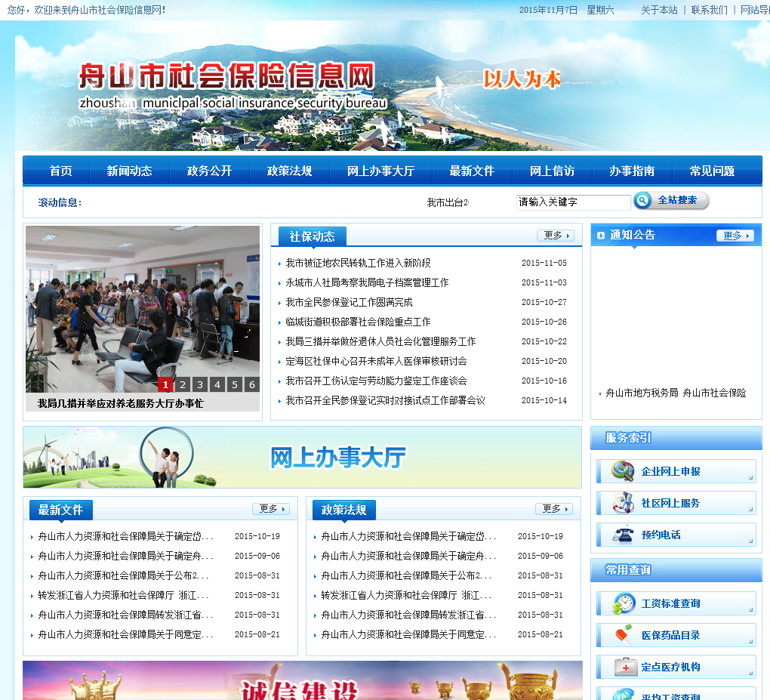Open 政策法规 item dated 2015-10-19
The image size is (770, 700).
tap(408, 536)
